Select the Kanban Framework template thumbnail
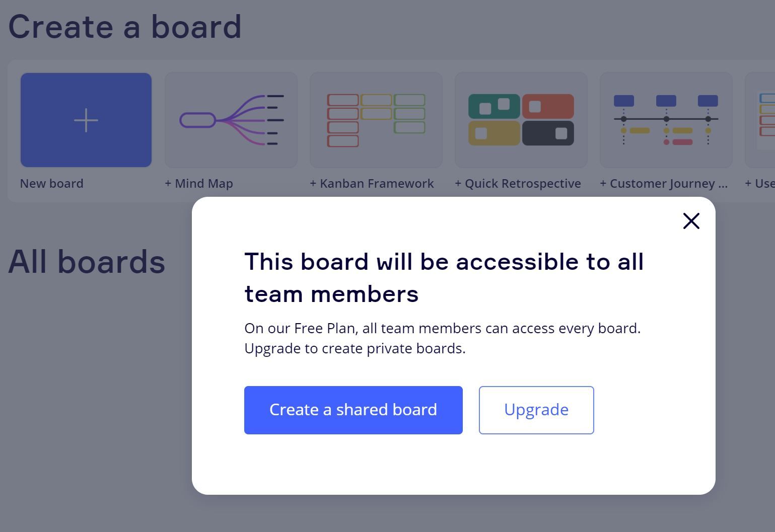Viewport: 775px width, 532px height. tap(376, 120)
